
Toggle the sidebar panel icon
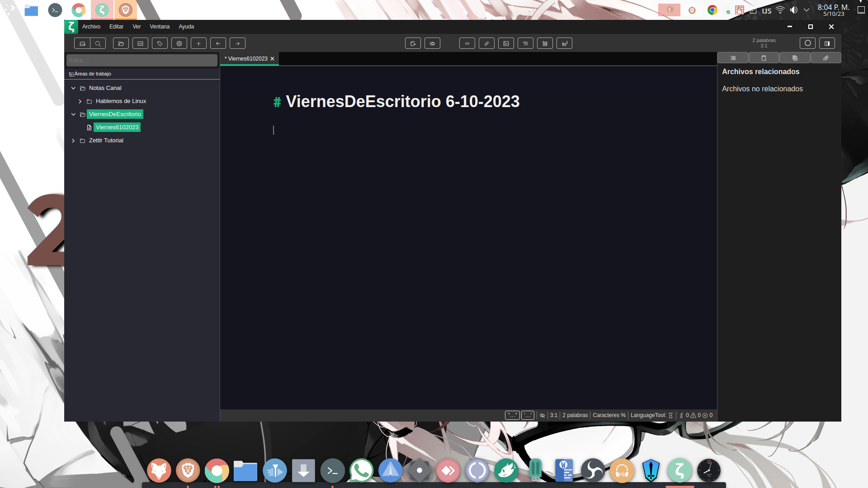point(827,43)
